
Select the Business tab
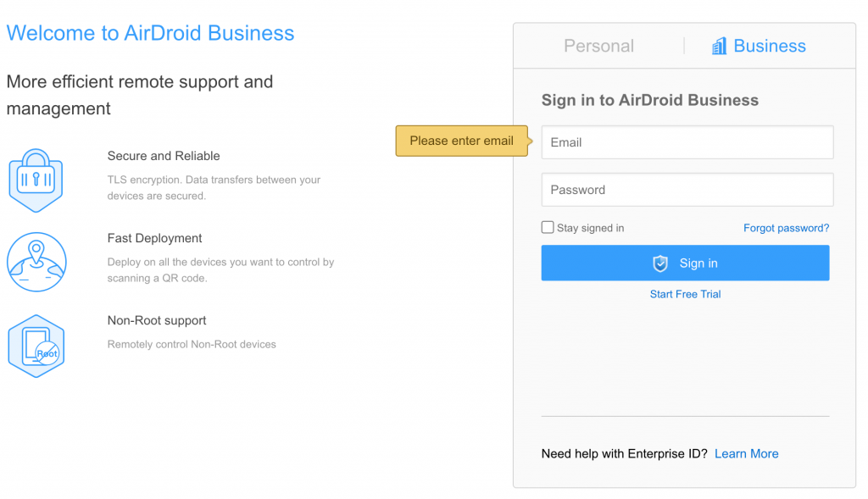(x=759, y=46)
